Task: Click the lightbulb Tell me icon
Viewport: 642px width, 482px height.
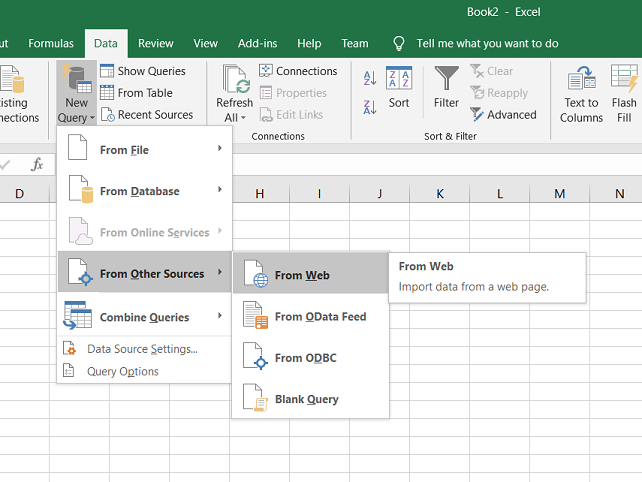Action: pyautogui.click(x=399, y=43)
